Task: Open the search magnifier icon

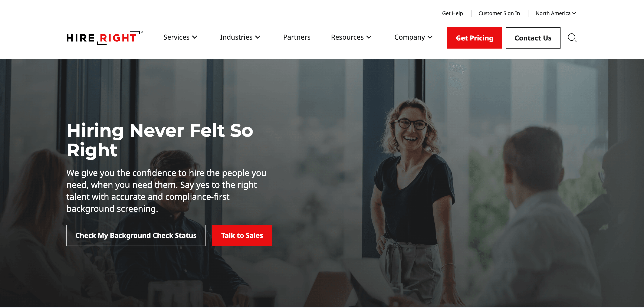Action: (572, 38)
